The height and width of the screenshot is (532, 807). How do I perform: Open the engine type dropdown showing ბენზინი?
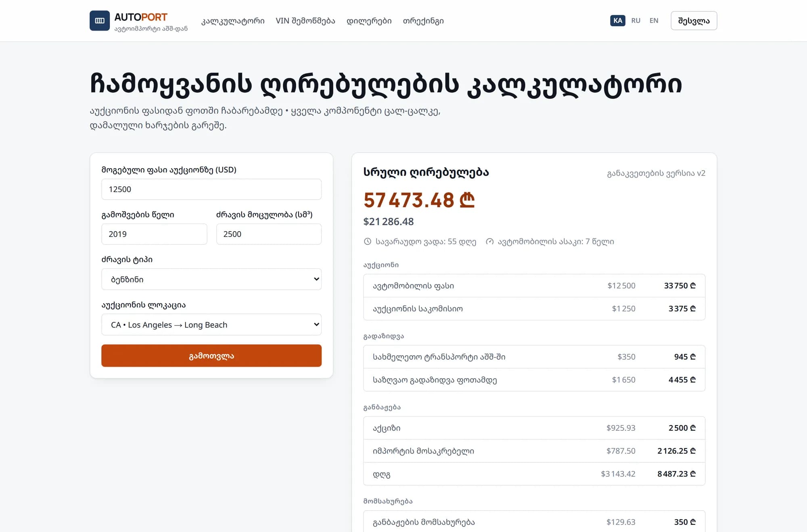click(x=211, y=279)
